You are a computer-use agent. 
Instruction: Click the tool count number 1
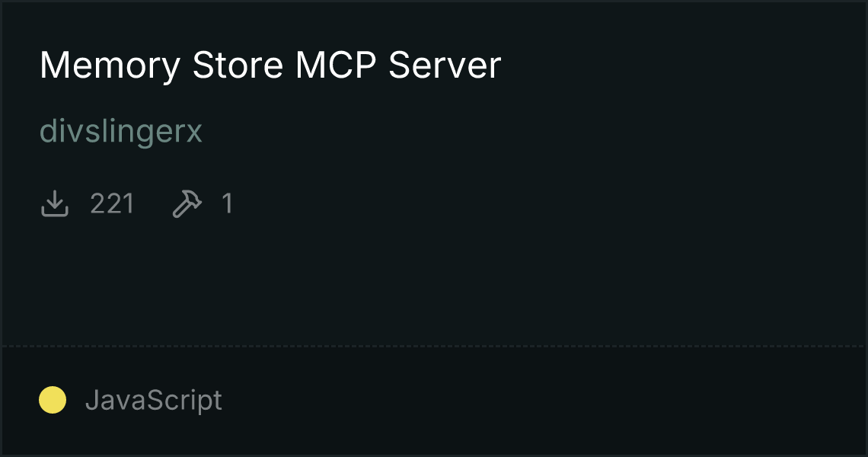pyautogui.click(x=227, y=204)
